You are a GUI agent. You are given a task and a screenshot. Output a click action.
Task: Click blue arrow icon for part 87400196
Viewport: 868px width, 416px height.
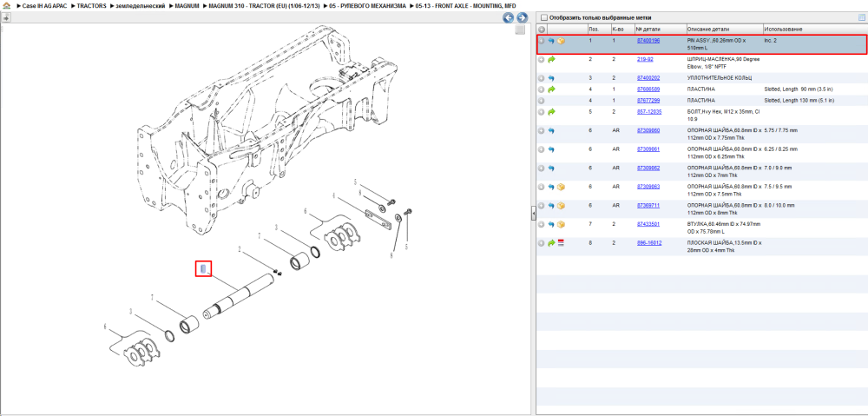(551, 41)
